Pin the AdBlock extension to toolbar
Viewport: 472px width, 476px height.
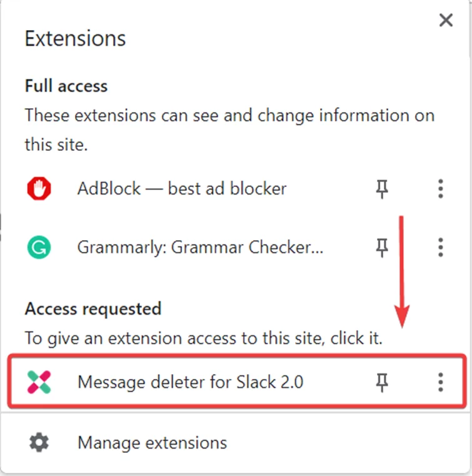(x=382, y=189)
